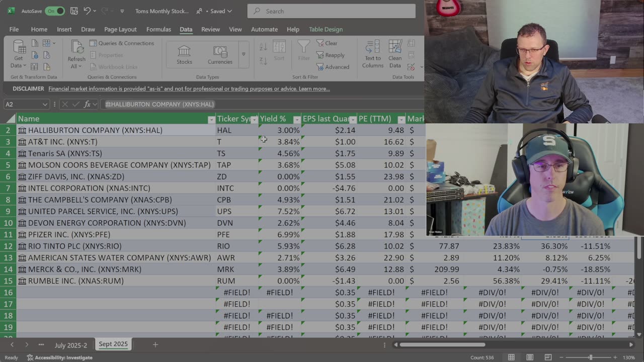Switch to the July 2025-2 sheet
The width and height of the screenshot is (644, 362).
(71, 345)
